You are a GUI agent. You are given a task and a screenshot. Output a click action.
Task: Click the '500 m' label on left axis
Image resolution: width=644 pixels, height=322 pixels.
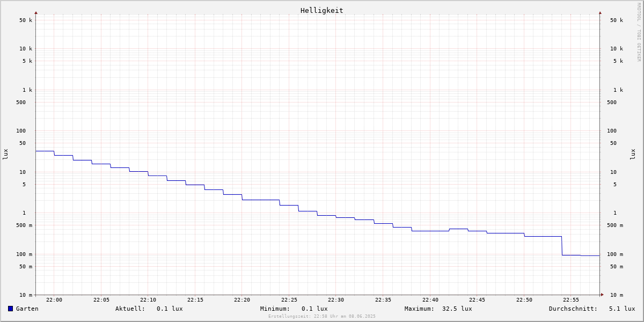coord(24,225)
